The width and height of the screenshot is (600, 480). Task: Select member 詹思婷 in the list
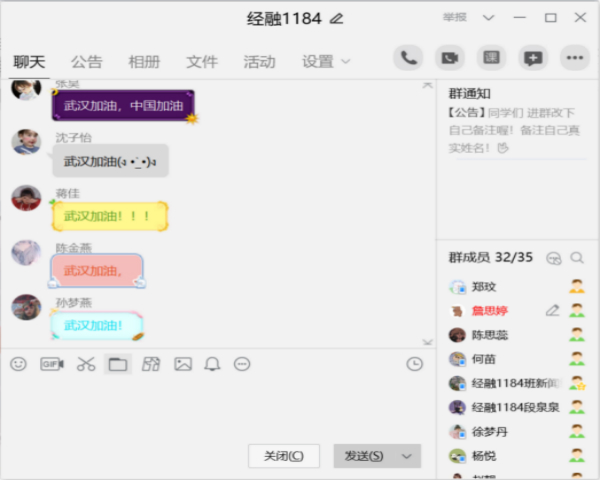coord(517,310)
